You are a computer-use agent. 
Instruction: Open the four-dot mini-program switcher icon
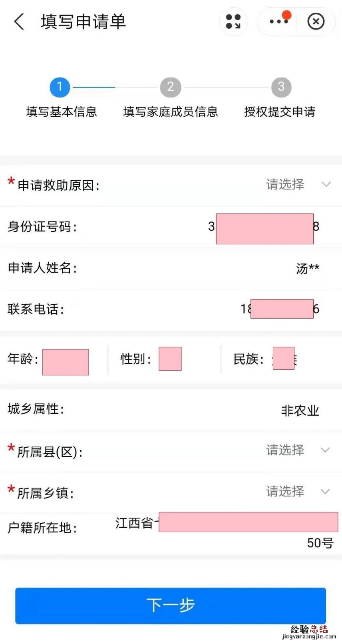233,22
